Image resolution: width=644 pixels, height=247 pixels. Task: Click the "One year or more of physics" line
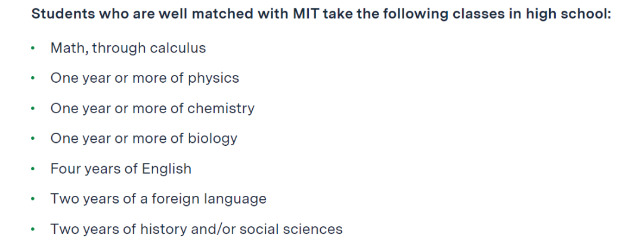(x=144, y=78)
